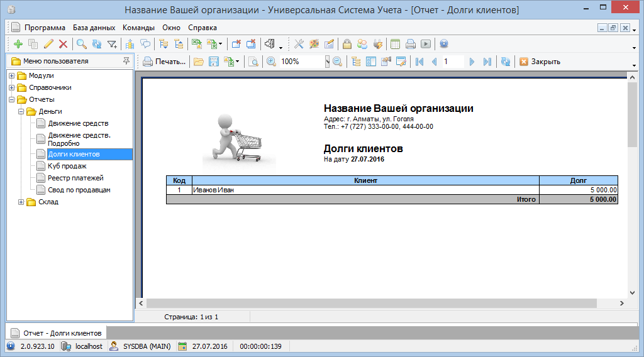This screenshot has height=357, width=644.
Task: Toggle the pin on Меню пользователя panel
Action: (126, 61)
